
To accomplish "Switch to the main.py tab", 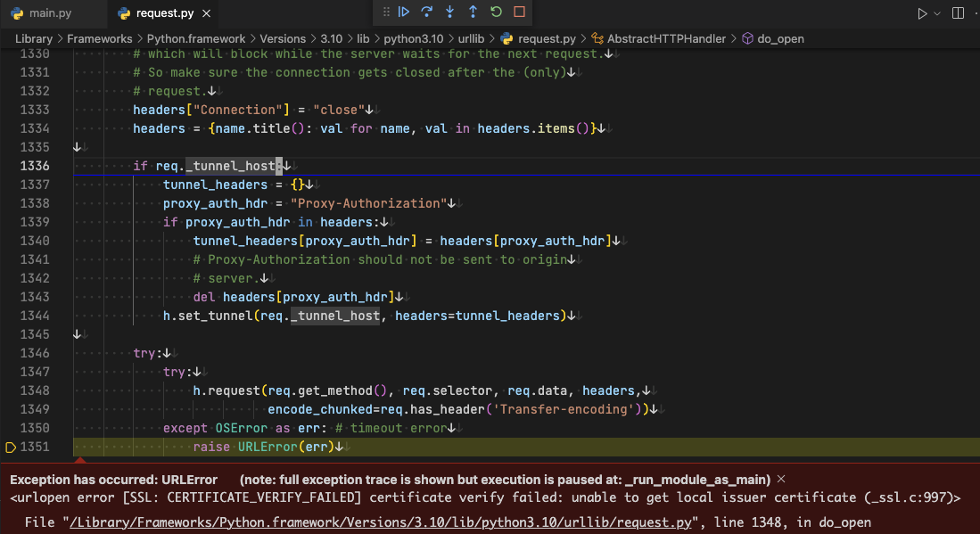I will click(41, 13).
